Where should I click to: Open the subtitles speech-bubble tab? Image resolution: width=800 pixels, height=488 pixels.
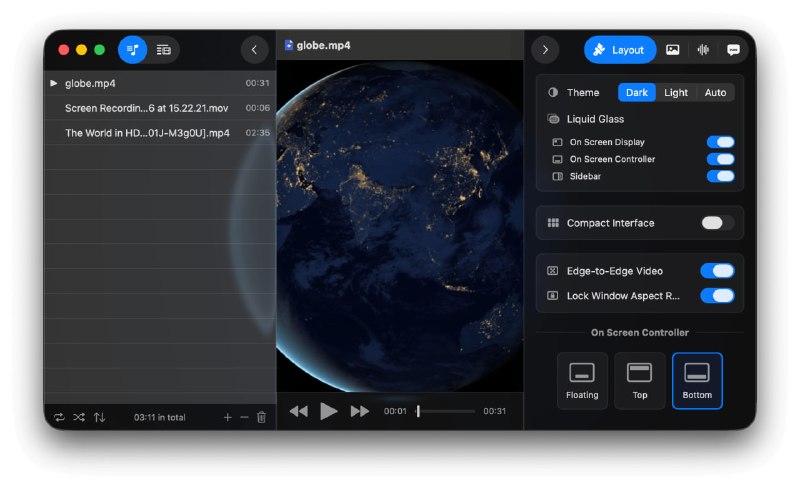(733, 50)
